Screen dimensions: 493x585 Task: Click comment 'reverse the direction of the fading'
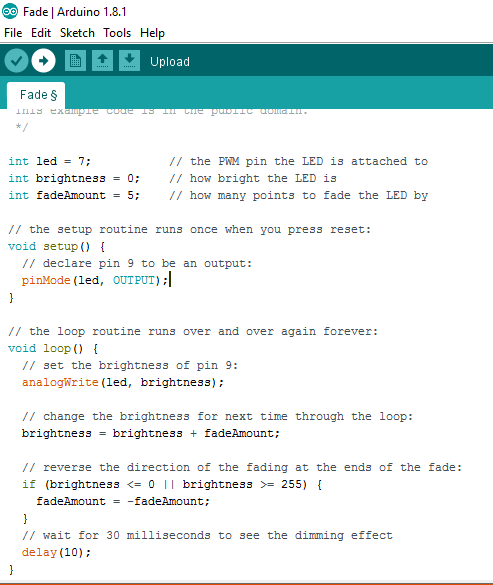[x=242, y=467]
